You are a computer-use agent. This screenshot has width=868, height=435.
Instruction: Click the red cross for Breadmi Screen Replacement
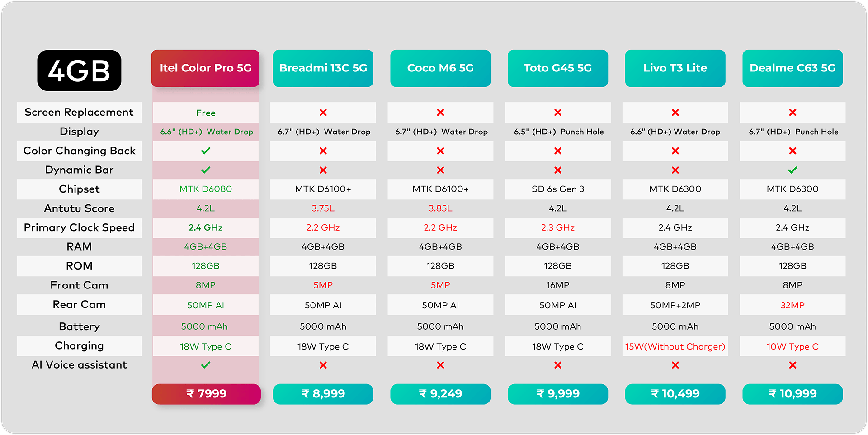pos(323,113)
